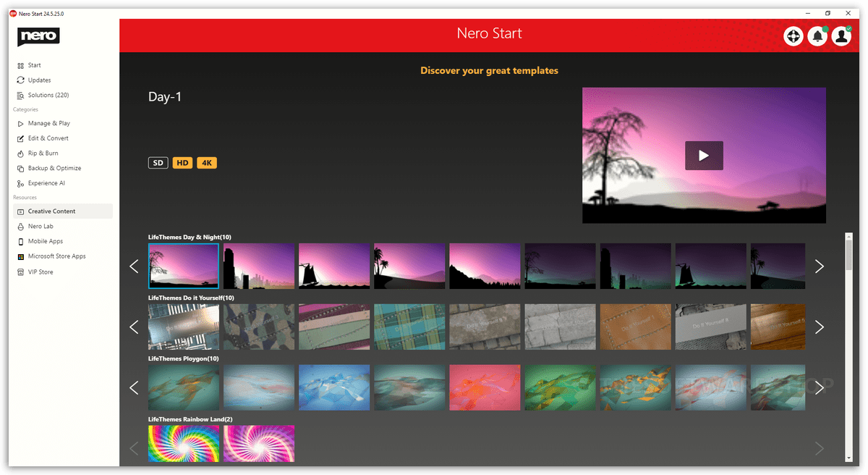Open Experience AI via its icon
Image resolution: width=868 pixels, height=475 pixels.
pos(21,184)
